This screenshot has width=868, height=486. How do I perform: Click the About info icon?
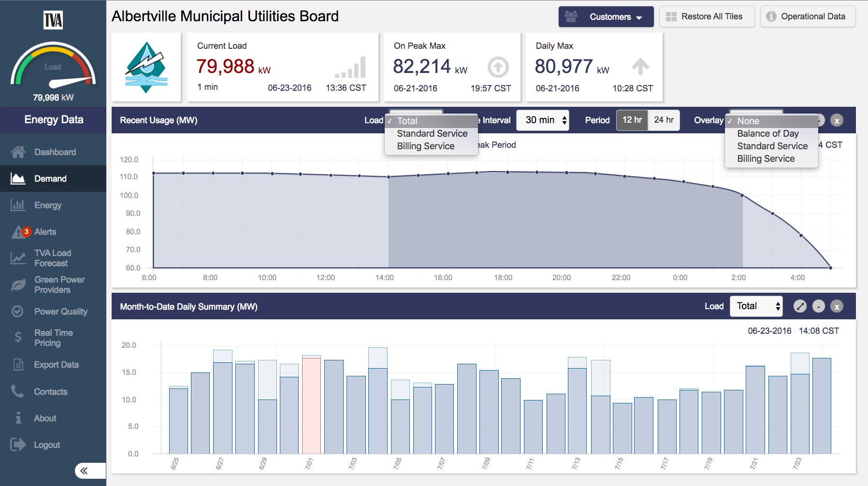[18, 418]
